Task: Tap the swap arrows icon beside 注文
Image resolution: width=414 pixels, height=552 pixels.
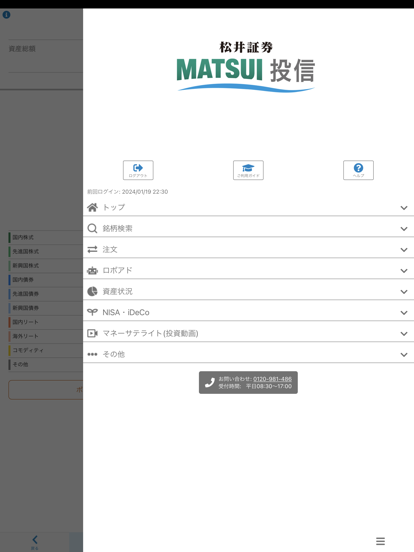Action: [92, 249]
